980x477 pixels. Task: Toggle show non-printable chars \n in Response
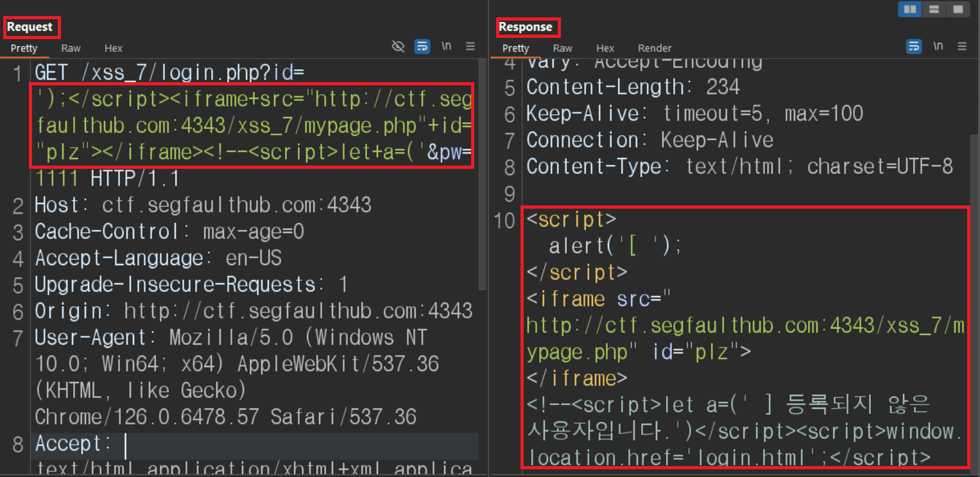pos(938,46)
